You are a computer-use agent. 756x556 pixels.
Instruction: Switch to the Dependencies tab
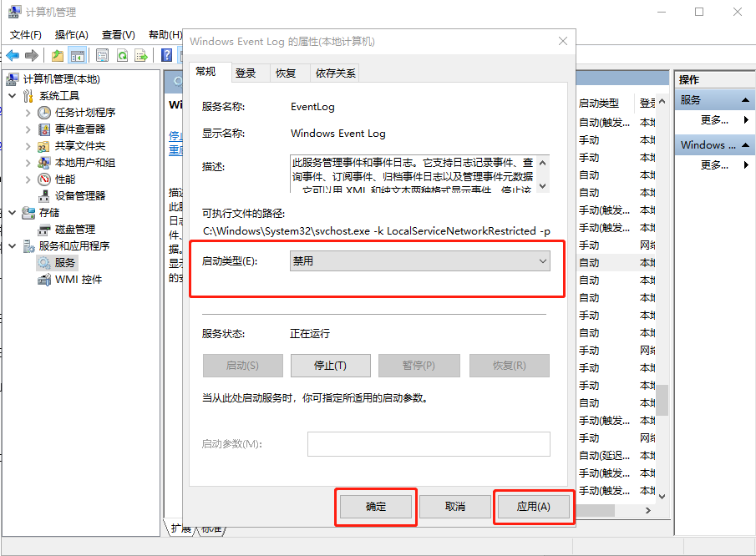click(335, 73)
